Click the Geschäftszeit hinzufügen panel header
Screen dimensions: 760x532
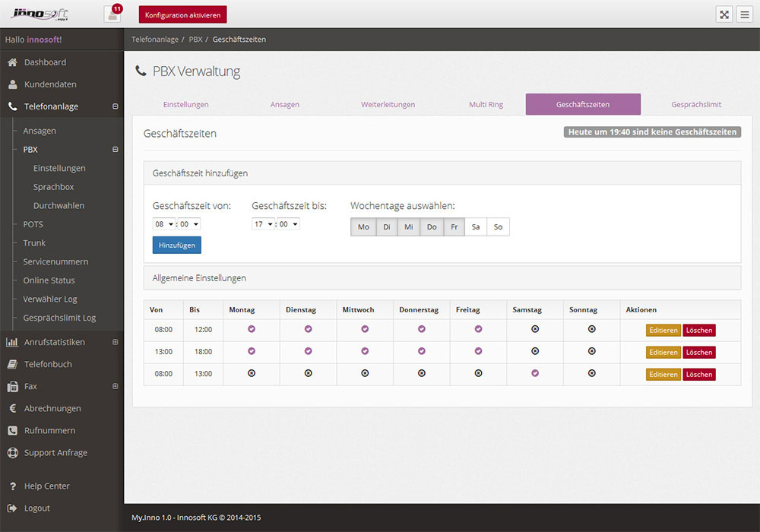tap(442, 173)
